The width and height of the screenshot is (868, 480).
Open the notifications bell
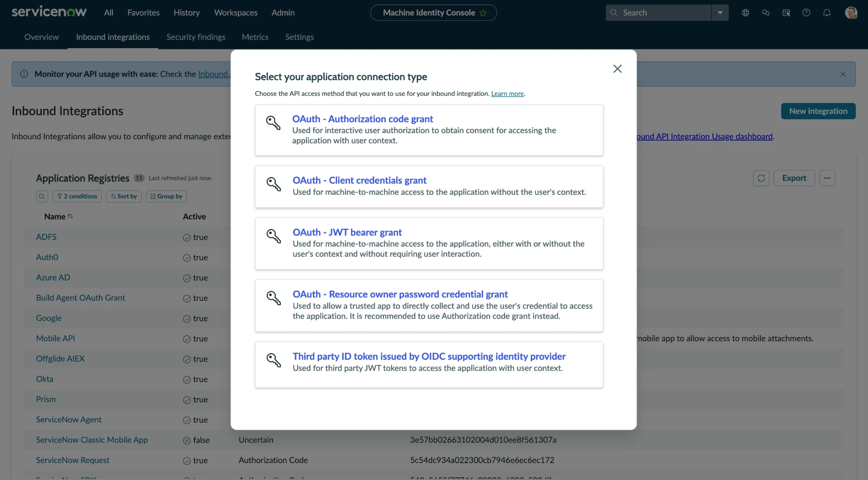coord(827,13)
